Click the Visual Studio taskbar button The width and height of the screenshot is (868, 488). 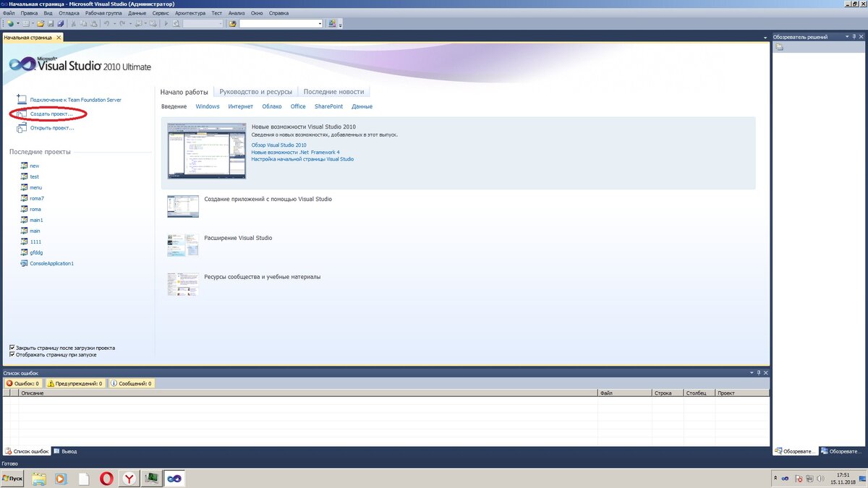coord(174,478)
